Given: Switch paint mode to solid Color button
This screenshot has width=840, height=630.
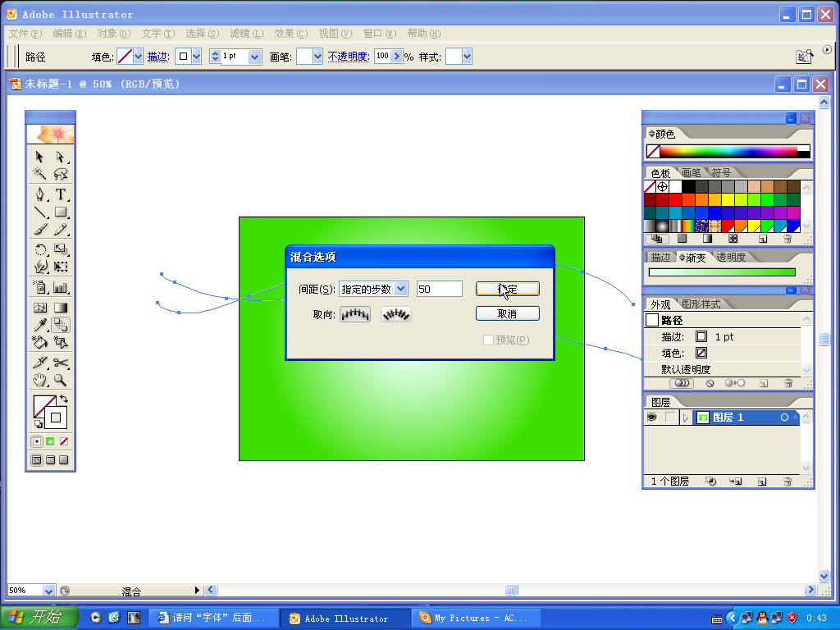Looking at the screenshot, I should [36, 441].
